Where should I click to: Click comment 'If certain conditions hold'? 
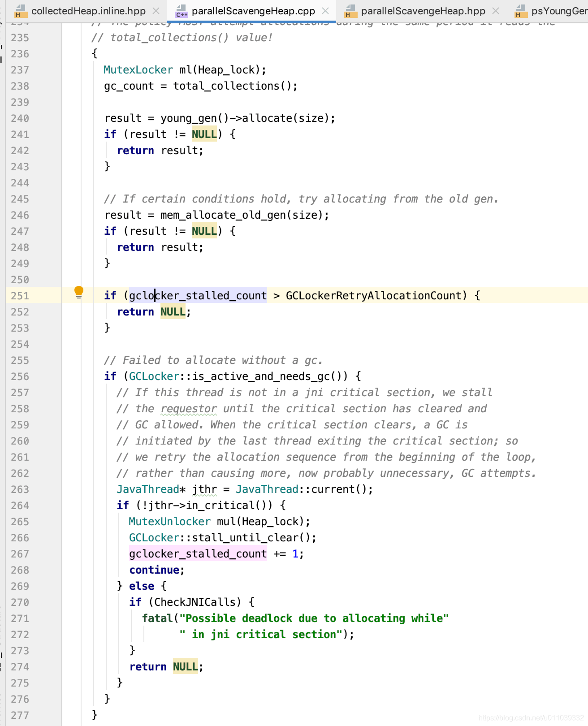301,199
